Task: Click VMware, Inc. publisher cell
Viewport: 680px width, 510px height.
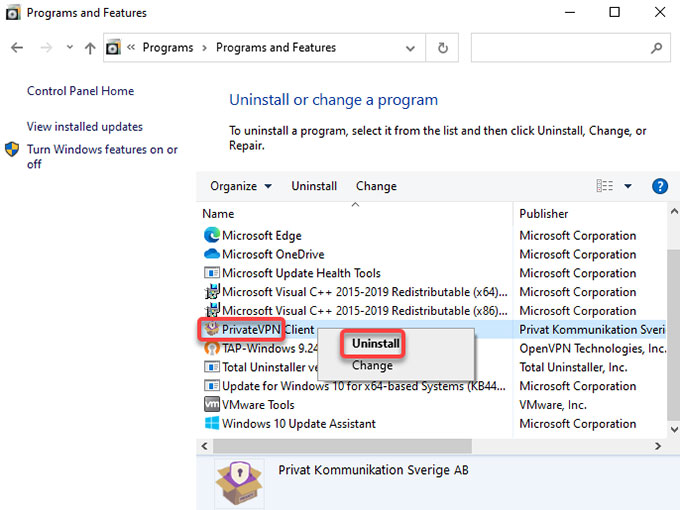Action: 553,405
